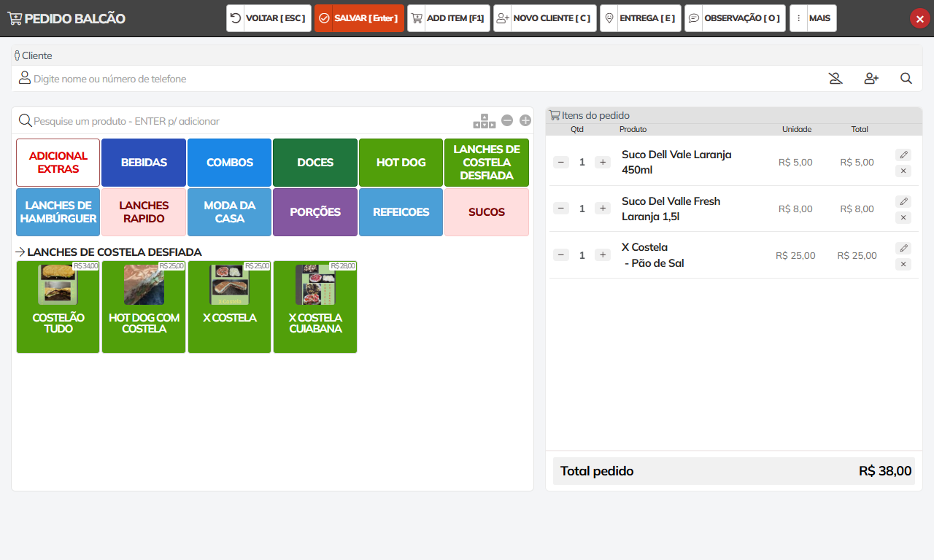934x560 pixels.
Task: Click the add client icon in search bar
Action: 871,79
